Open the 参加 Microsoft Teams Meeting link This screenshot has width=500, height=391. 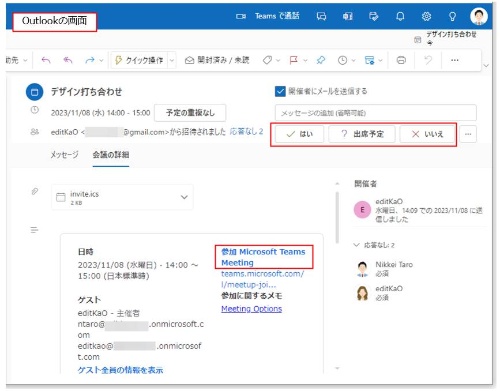click(x=263, y=257)
